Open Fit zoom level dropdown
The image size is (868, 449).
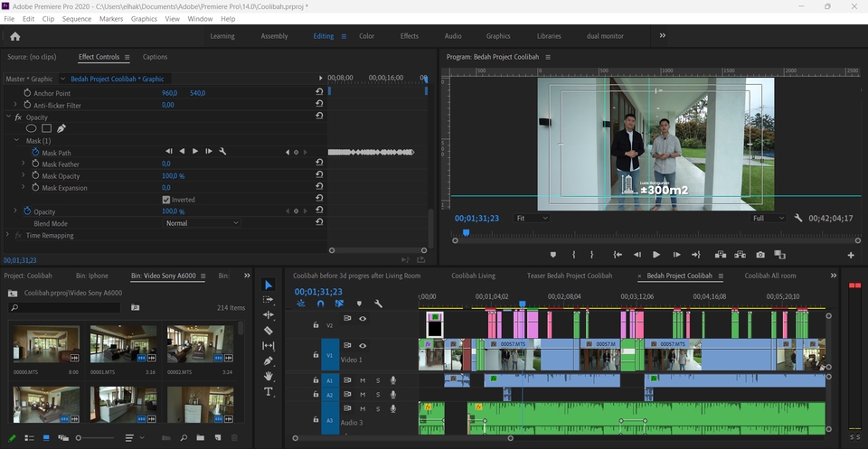click(532, 219)
